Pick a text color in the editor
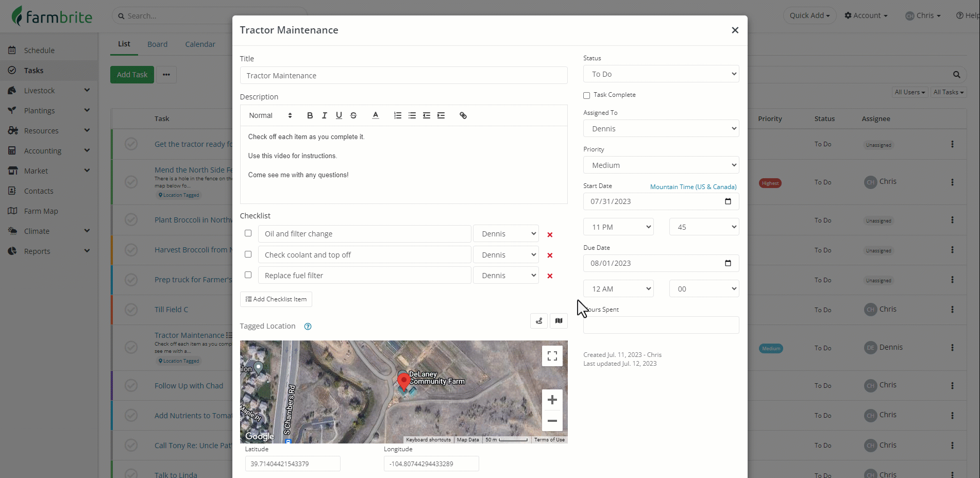 376,115
